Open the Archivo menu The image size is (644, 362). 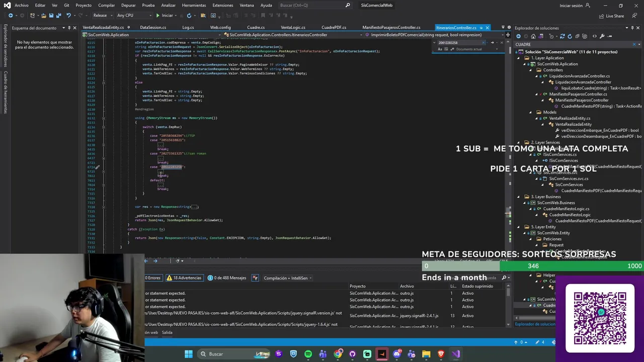click(x=22, y=5)
